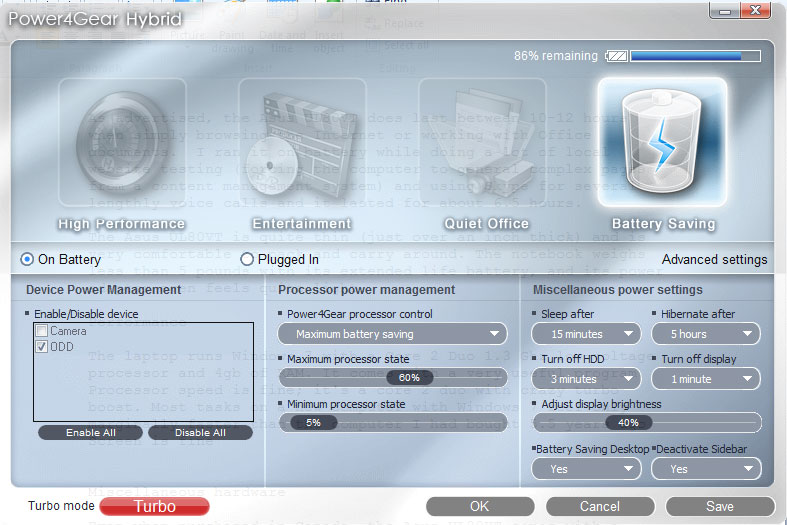
Task: Minimize the Power4Gear Hybrid window
Action: (725, 10)
